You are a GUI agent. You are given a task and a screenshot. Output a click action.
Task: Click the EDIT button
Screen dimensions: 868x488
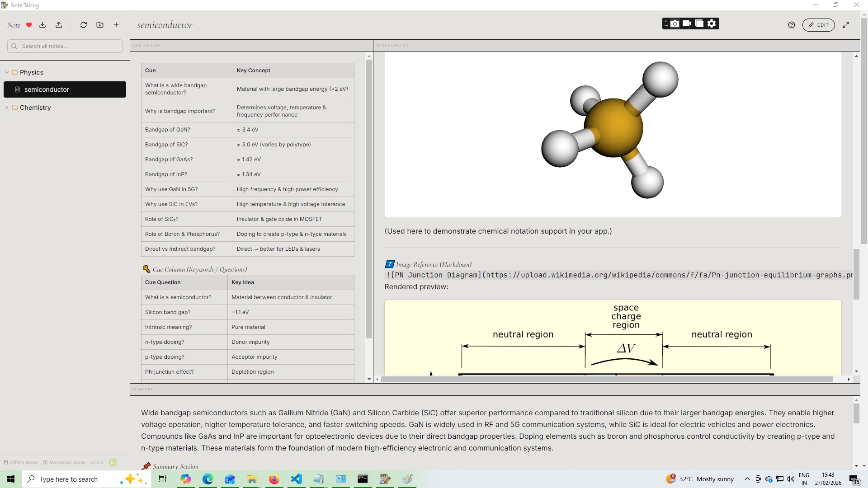click(818, 25)
